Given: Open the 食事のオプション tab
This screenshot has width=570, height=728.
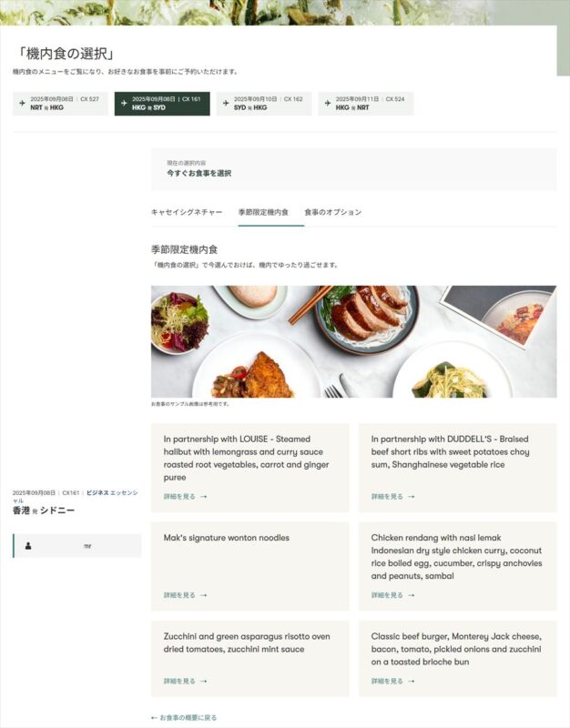Looking at the screenshot, I should click(332, 212).
